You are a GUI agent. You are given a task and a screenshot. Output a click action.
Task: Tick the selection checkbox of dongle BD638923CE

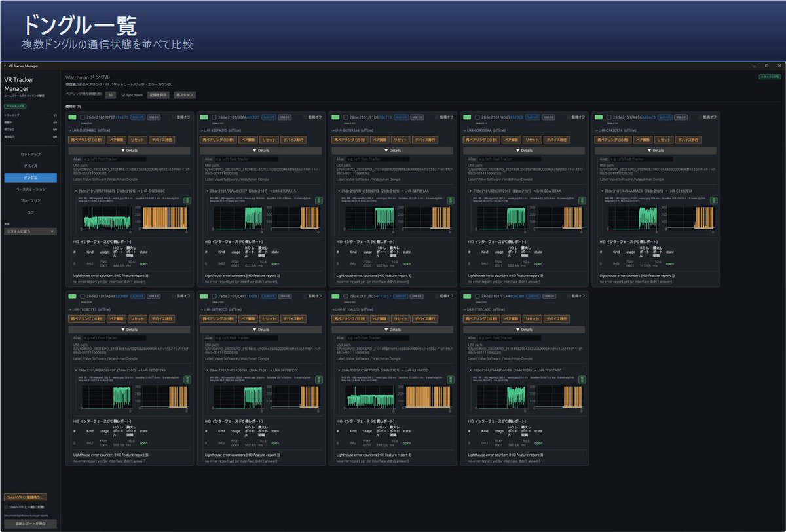[476, 117]
